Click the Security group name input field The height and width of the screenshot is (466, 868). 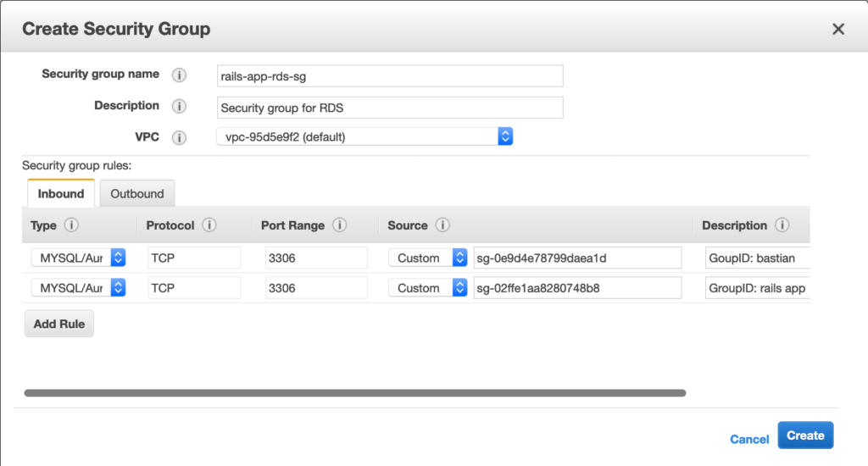pos(390,75)
